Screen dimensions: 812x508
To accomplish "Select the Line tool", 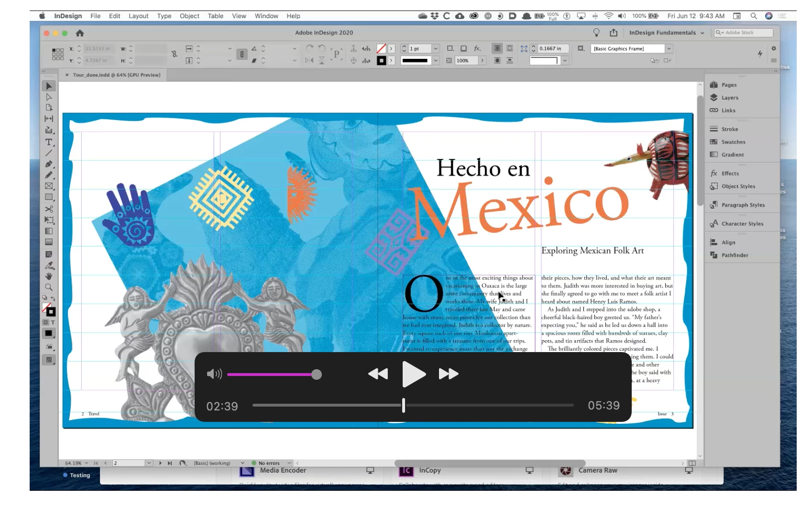I will coord(49,153).
